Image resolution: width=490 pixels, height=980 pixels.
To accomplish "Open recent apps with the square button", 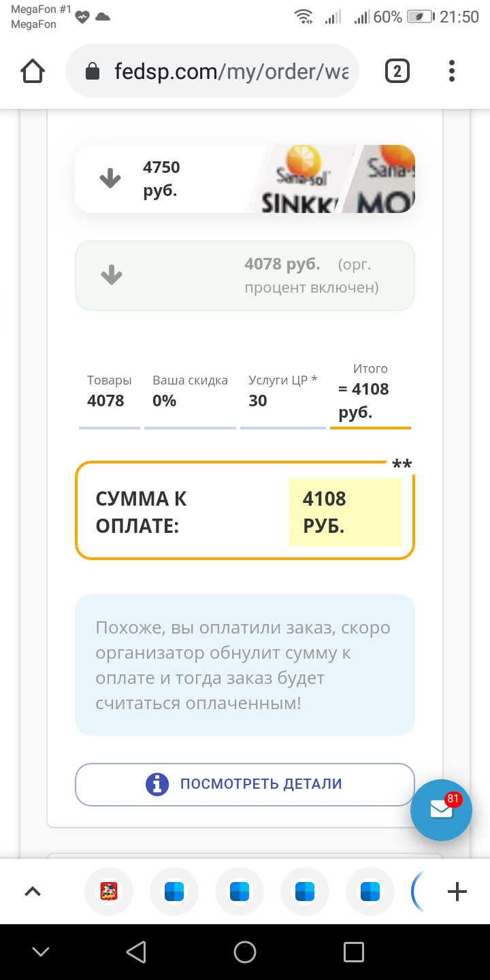I will tap(354, 952).
